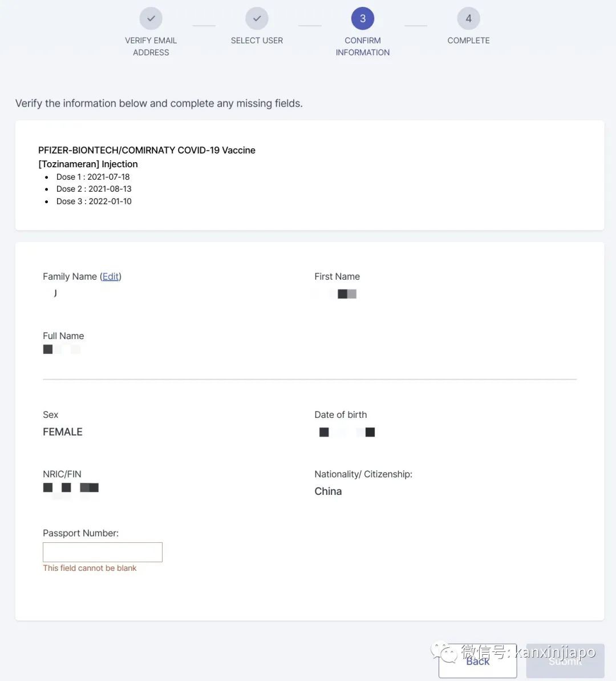Click the WeChat logo in the watermark
This screenshot has height=681, width=616.
(444, 652)
